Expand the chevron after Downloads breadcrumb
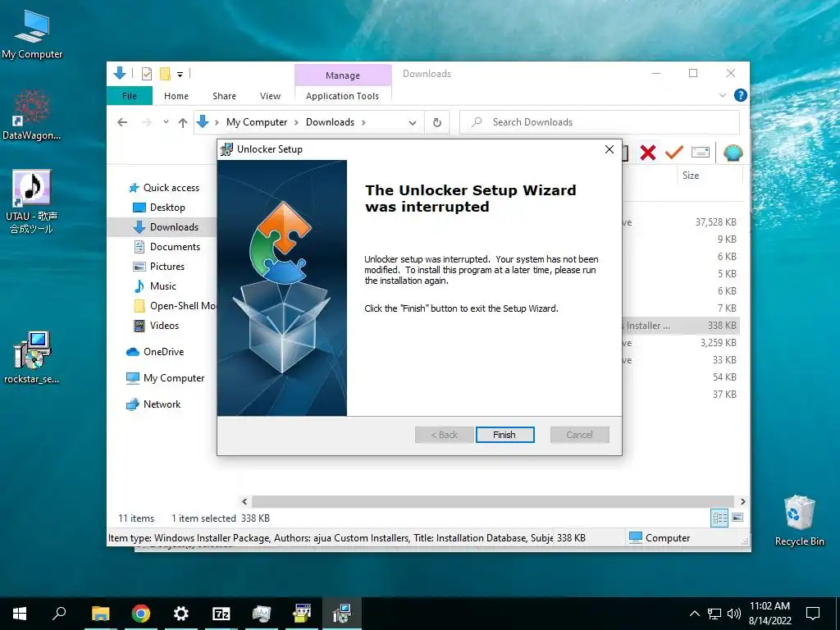 363,123
